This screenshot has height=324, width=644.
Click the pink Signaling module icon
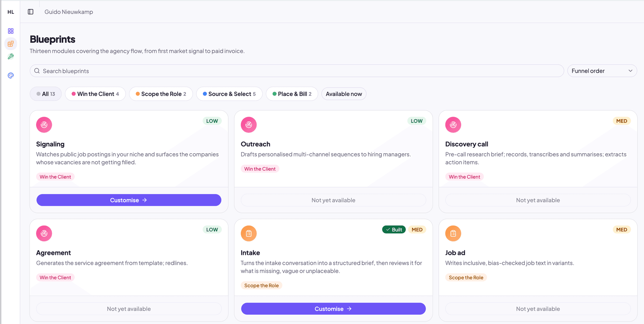click(x=44, y=125)
